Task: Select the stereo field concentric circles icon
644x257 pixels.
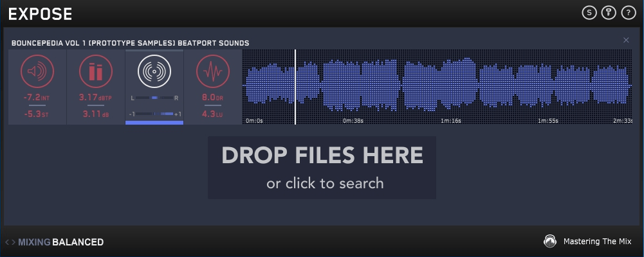Action: coord(154,71)
